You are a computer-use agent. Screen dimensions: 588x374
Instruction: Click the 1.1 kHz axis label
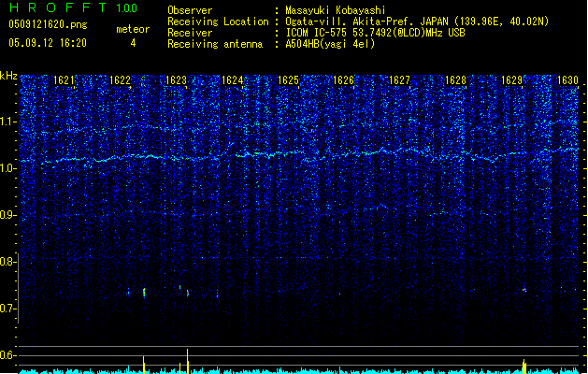[x=9, y=122]
